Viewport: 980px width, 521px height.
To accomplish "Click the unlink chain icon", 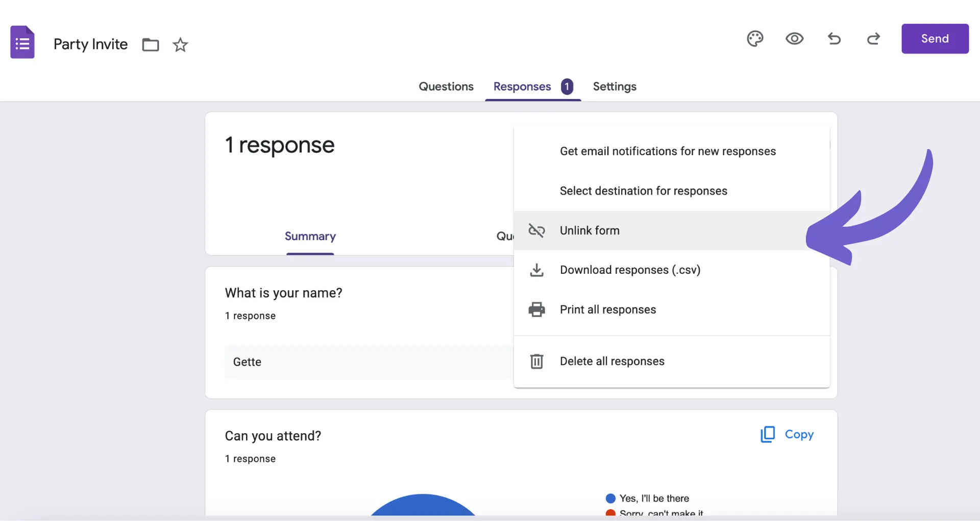I will (x=536, y=230).
